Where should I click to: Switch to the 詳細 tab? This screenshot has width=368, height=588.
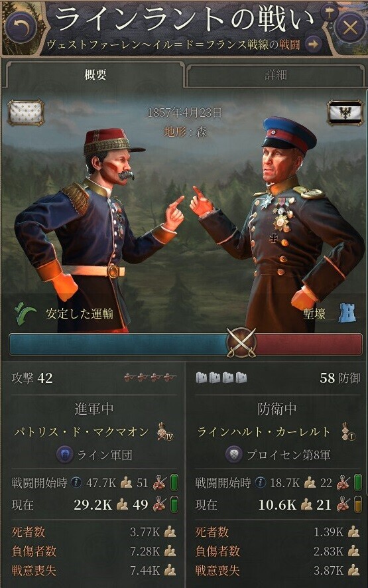click(275, 76)
